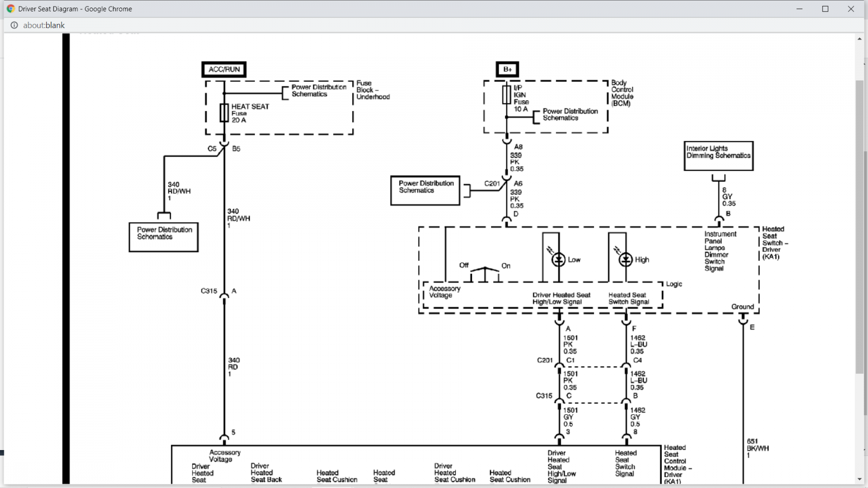
Task: Click the vertical scrollbar thumb
Action: point(859,227)
